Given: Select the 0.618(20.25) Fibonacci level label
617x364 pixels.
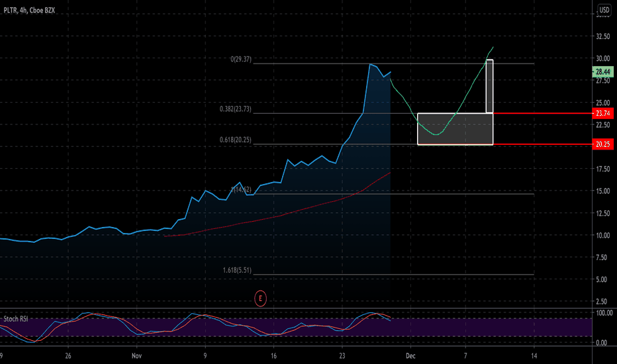Looking at the screenshot, I should (235, 140).
